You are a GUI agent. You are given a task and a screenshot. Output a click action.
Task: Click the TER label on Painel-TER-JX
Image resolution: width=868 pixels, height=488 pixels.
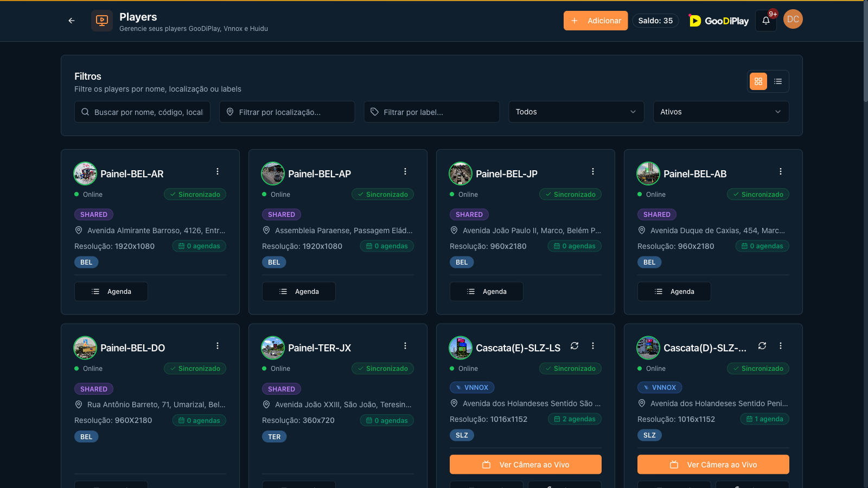point(275,437)
